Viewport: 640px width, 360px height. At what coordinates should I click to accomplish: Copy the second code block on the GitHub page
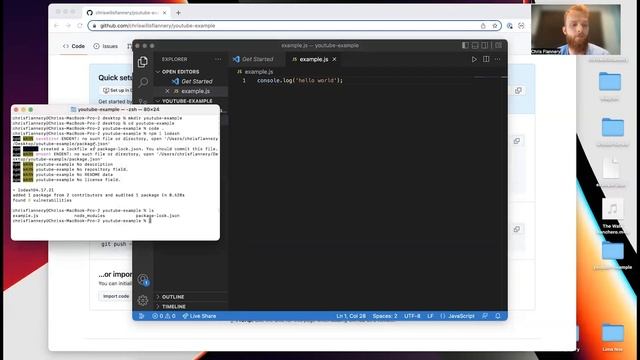[517, 141]
